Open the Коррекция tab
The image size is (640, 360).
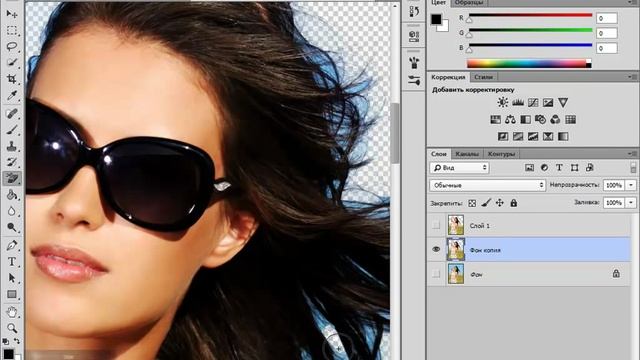[x=448, y=77]
